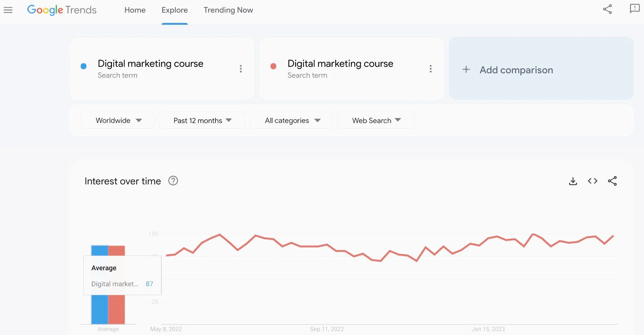Open help for Interest over time
The width and height of the screenshot is (644, 335).
pyautogui.click(x=173, y=181)
